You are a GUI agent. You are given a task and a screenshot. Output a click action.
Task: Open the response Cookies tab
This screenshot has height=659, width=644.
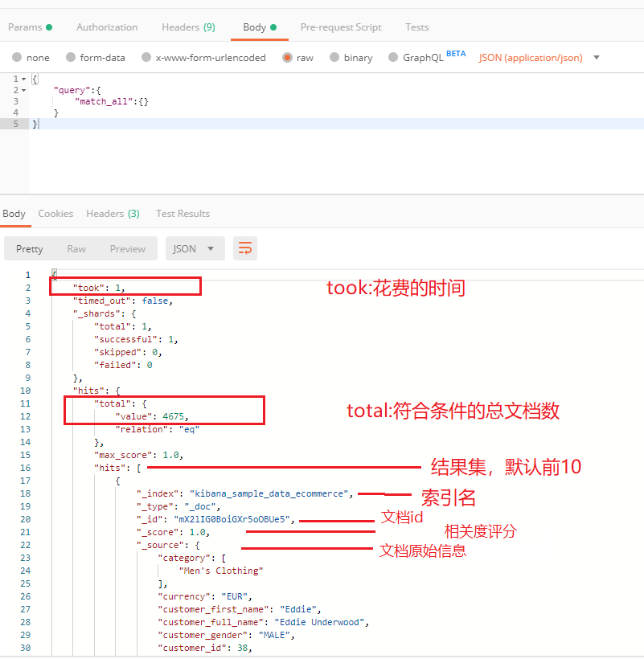55,214
